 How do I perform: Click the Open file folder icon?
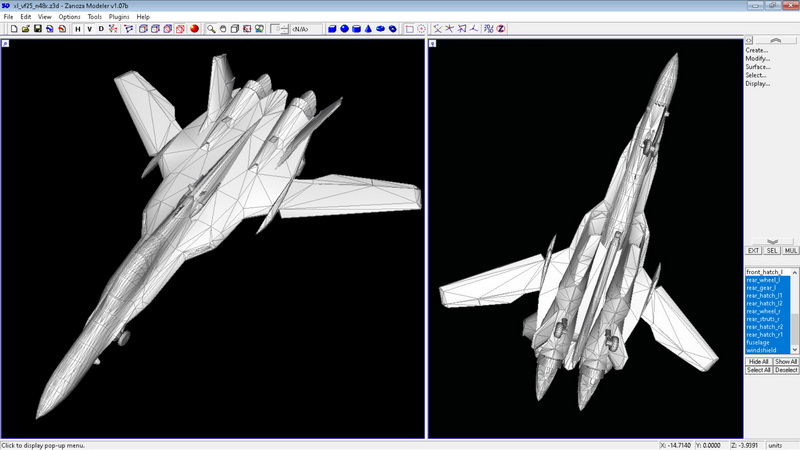tap(25, 29)
